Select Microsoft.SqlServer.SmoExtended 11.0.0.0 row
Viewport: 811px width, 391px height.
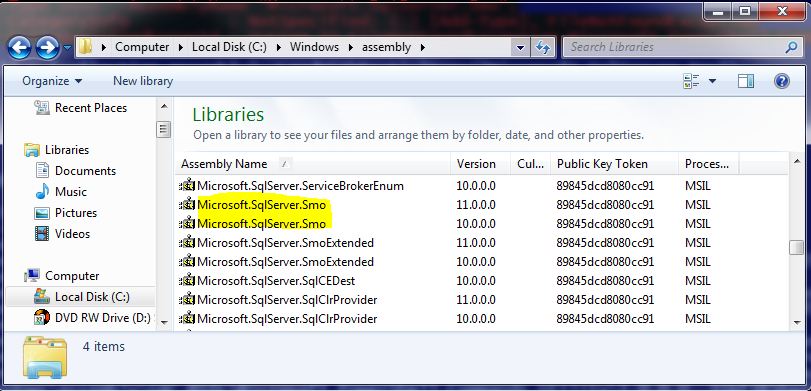coord(457,243)
